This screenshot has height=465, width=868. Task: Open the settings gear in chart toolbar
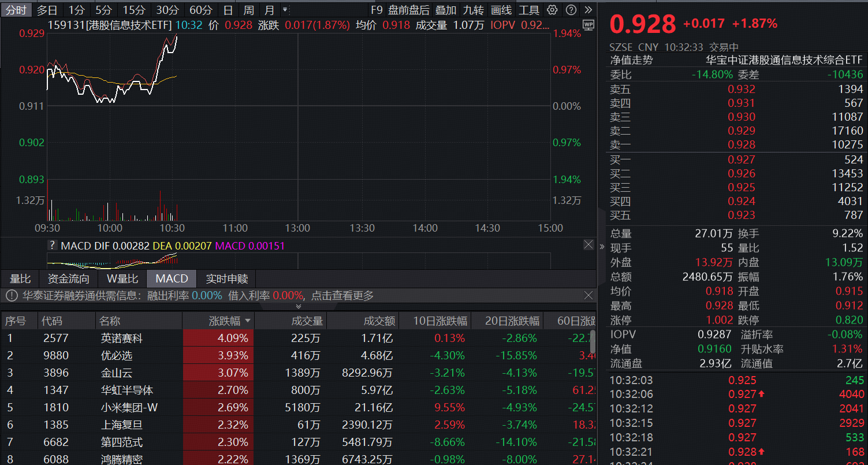tap(552, 10)
